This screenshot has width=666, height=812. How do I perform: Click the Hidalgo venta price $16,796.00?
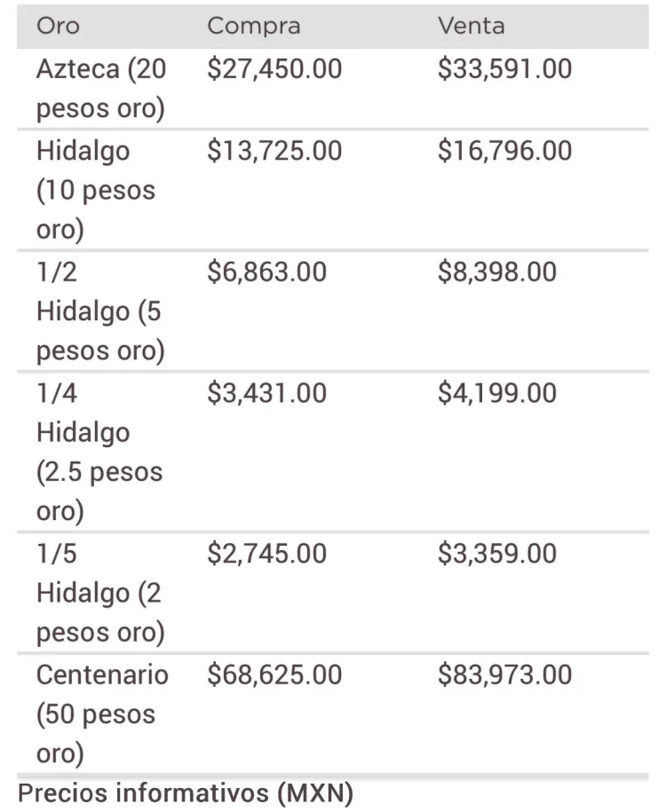[504, 151]
